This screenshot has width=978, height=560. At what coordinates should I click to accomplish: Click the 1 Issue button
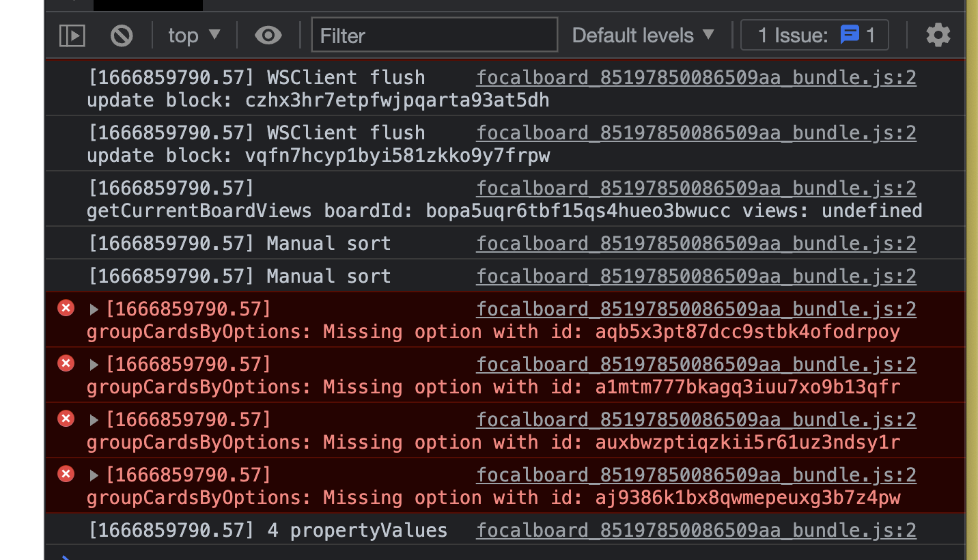point(814,35)
